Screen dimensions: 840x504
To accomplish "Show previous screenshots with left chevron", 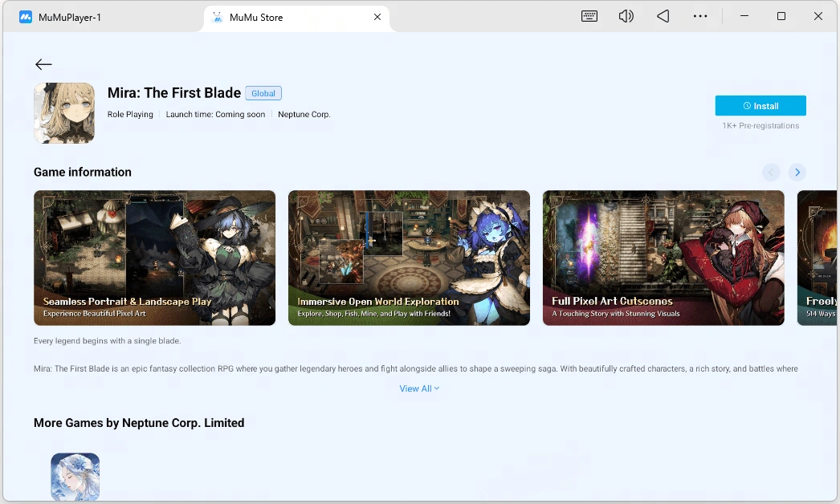I will click(x=771, y=172).
